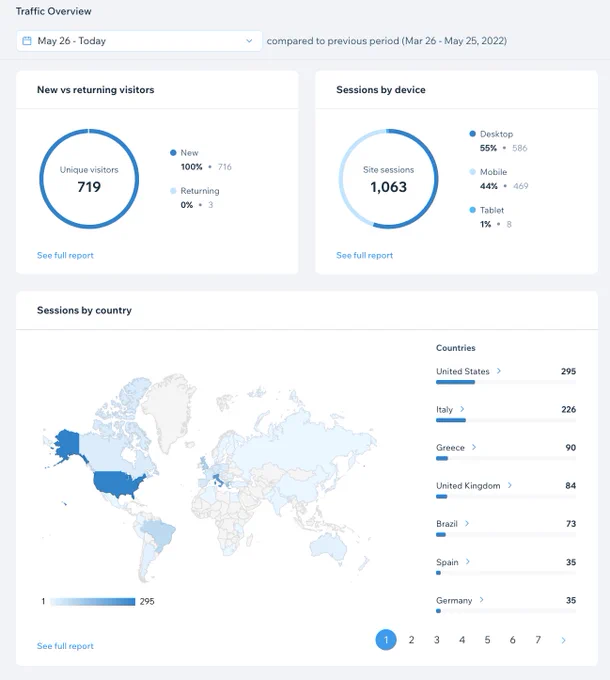
Task: Click Italy on the world map
Action: (x=216, y=480)
